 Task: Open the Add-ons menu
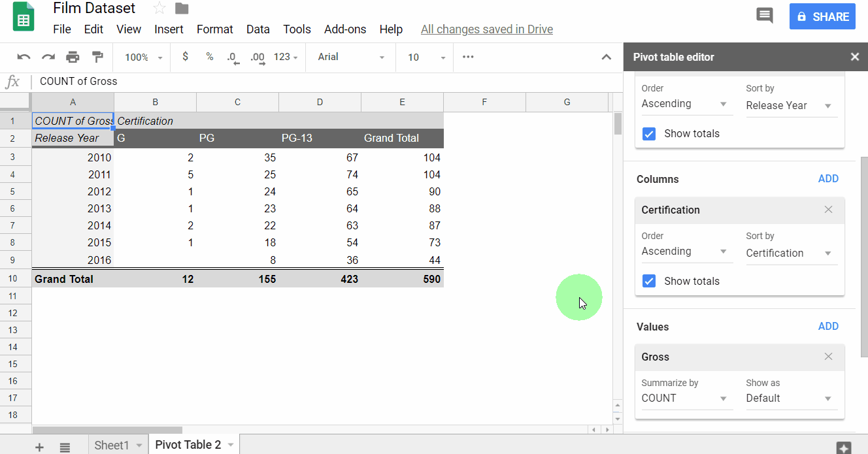345,29
